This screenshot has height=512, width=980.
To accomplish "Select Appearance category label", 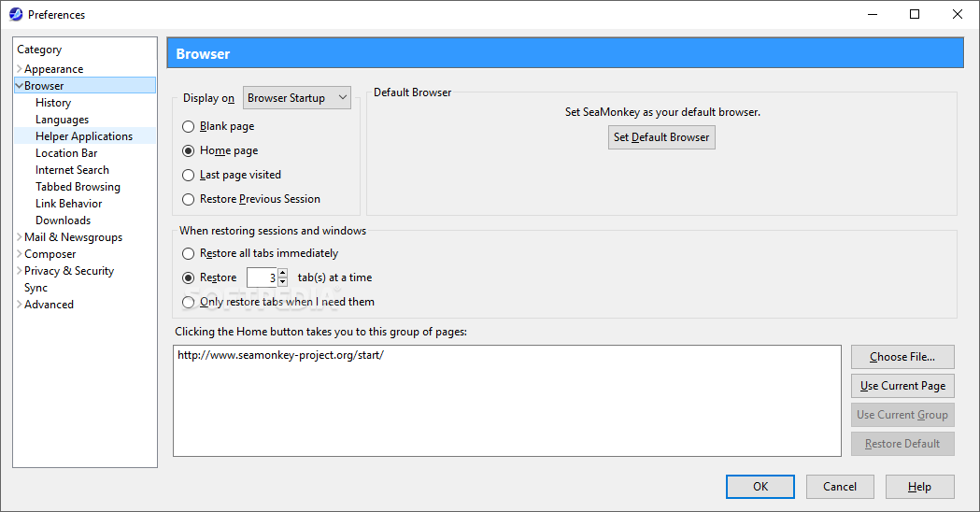I will tap(54, 69).
